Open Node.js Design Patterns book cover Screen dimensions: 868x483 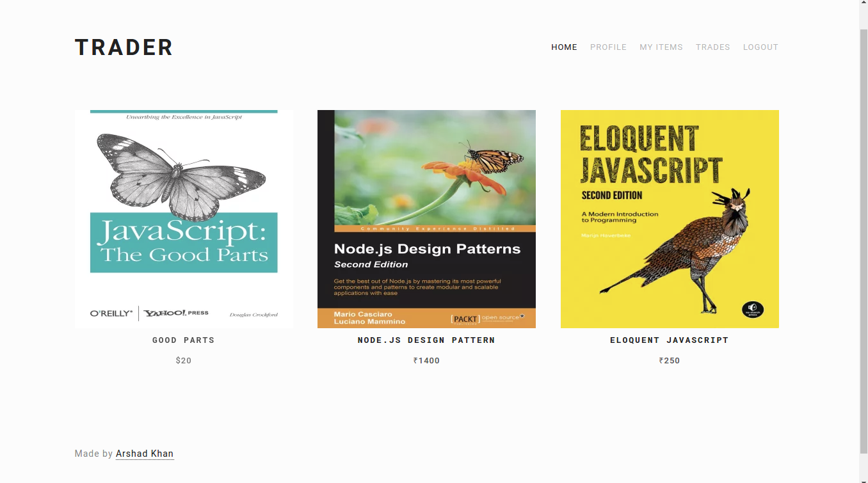click(426, 219)
